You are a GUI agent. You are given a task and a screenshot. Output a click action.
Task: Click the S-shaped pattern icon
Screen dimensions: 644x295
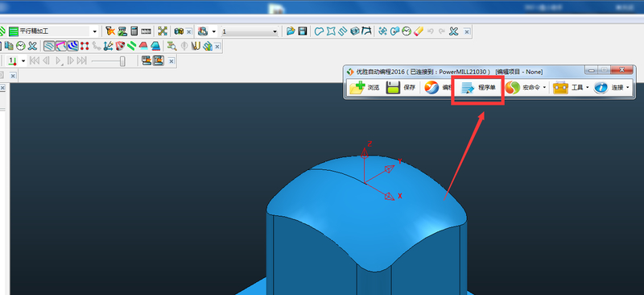[x=343, y=31]
